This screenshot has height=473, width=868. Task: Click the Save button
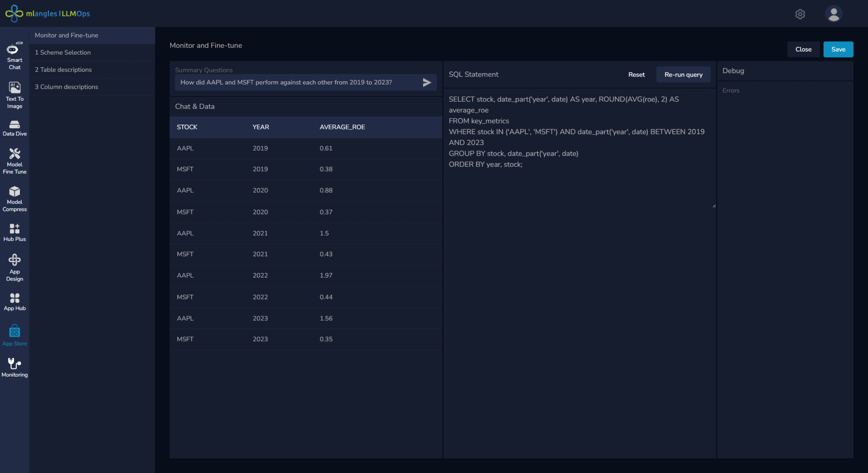(x=838, y=50)
